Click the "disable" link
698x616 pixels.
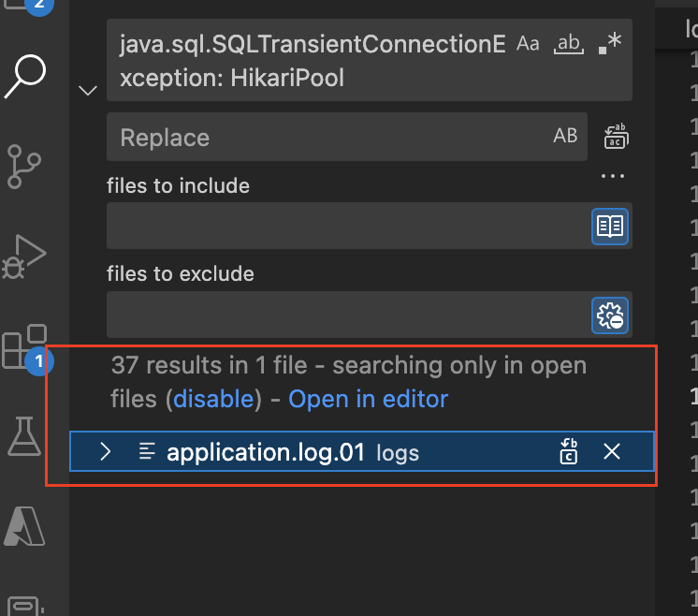click(x=213, y=399)
